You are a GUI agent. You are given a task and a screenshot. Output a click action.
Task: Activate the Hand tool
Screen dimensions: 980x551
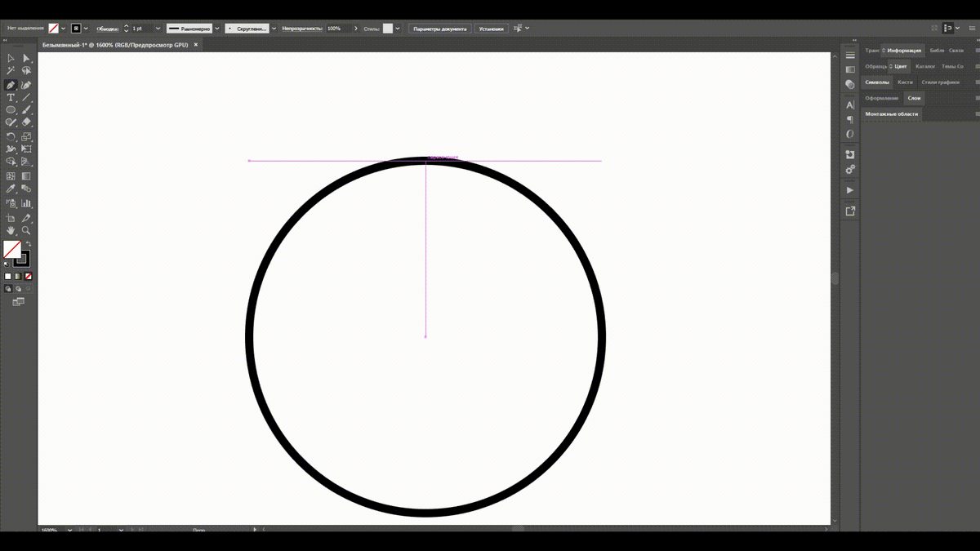coord(11,230)
